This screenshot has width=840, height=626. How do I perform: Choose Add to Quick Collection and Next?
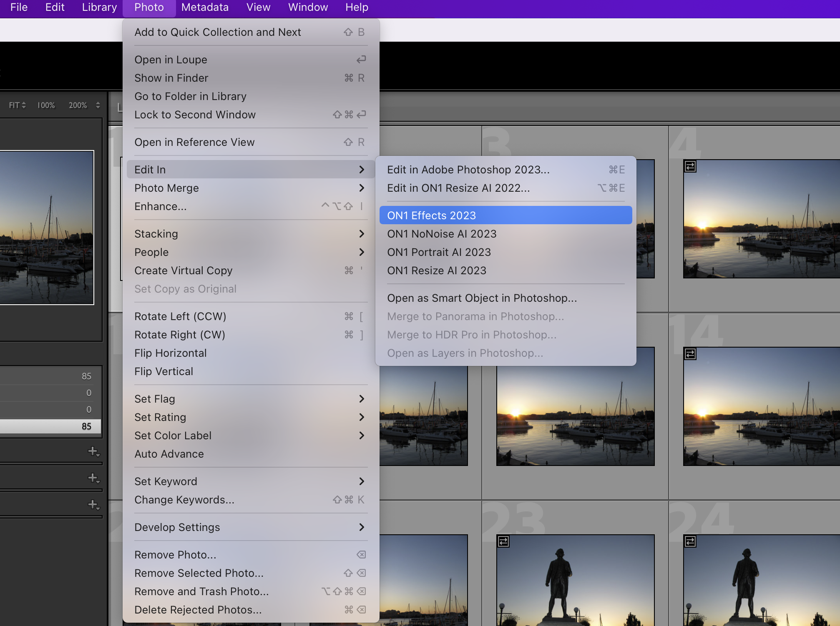(251, 32)
